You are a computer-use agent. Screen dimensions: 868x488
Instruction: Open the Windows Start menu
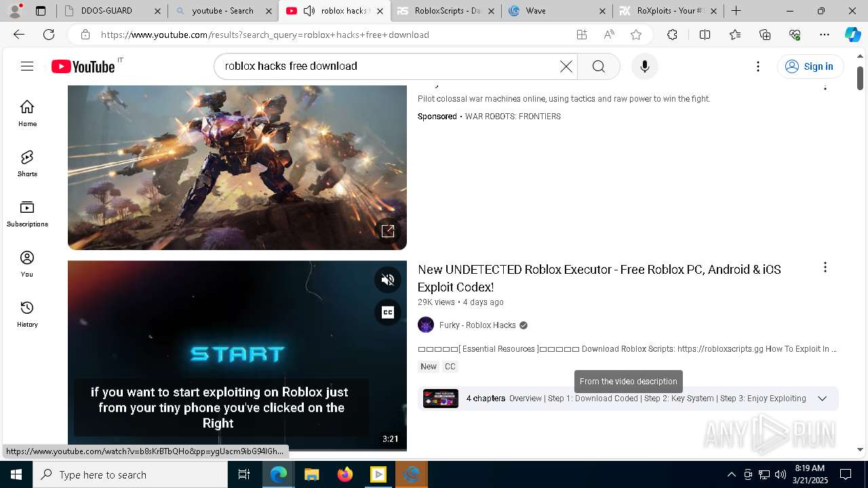click(x=16, y=474)
